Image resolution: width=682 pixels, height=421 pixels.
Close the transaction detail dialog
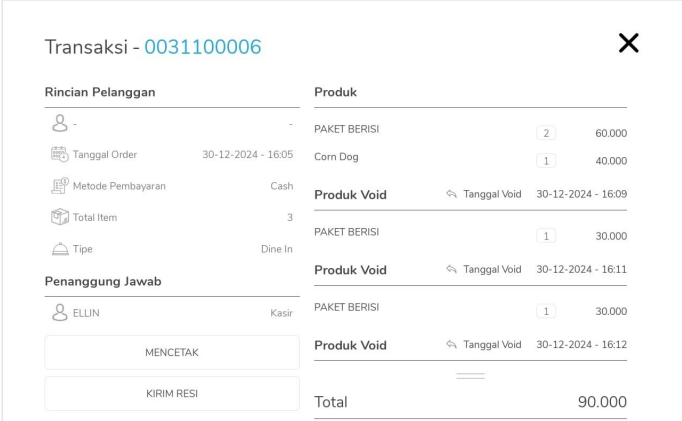[x=628, y=43]
